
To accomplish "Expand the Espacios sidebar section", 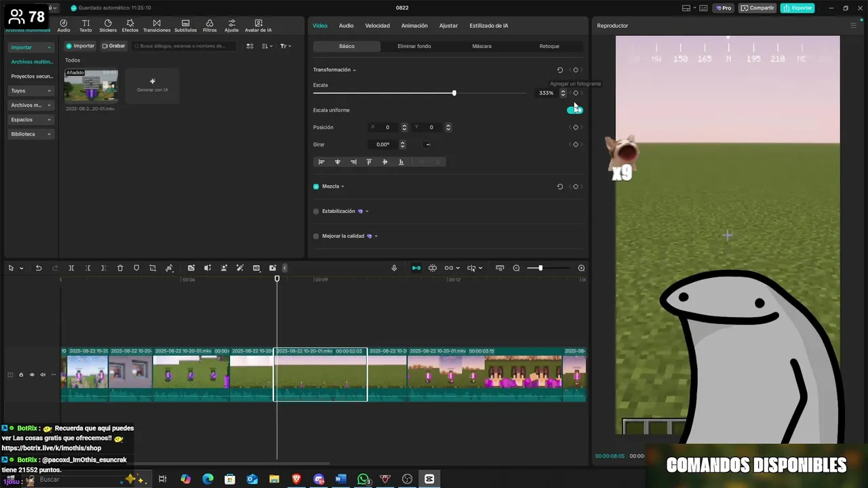I will 31,120.
